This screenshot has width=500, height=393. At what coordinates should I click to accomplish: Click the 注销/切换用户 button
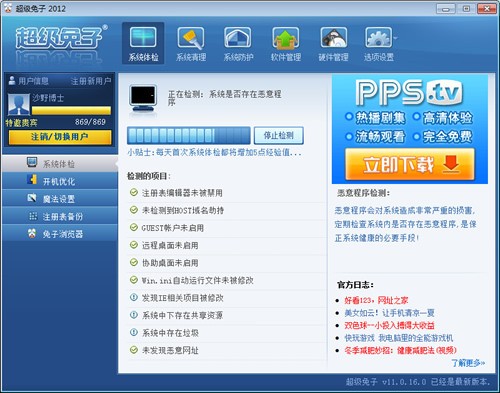pyautogui.click(x=60, y=137)
